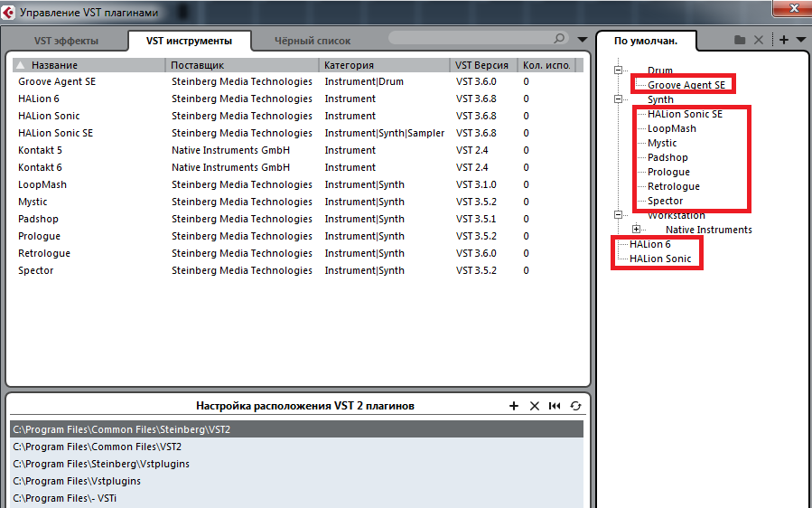
Task: Collapse the Drum folder in collection tree
Action: pyautogui.click(x=619, y=70)
